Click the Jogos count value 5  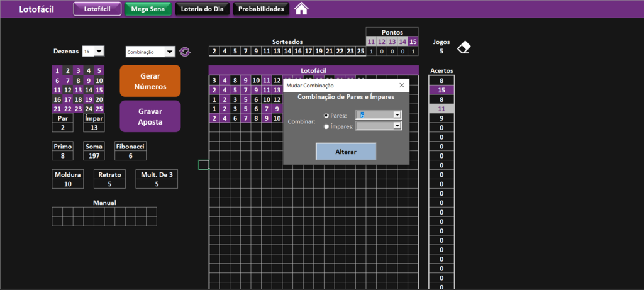coord(441,52)
